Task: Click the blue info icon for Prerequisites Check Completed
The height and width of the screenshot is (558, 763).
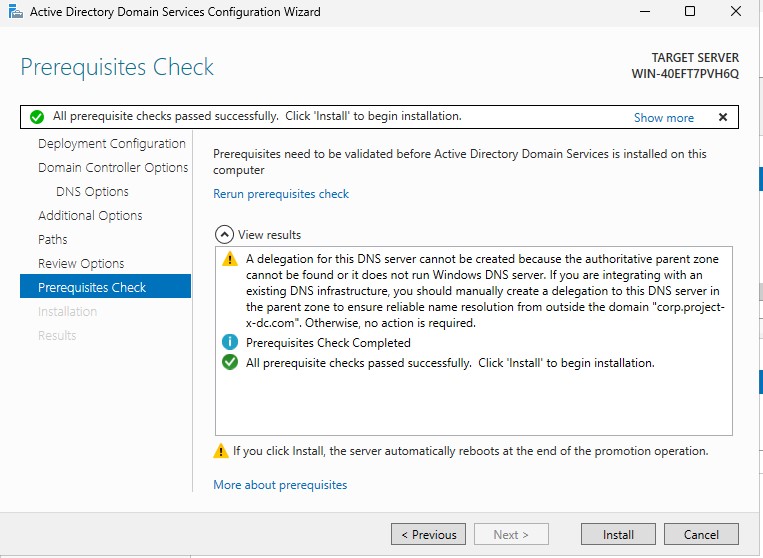Action: tap(230, 342)
